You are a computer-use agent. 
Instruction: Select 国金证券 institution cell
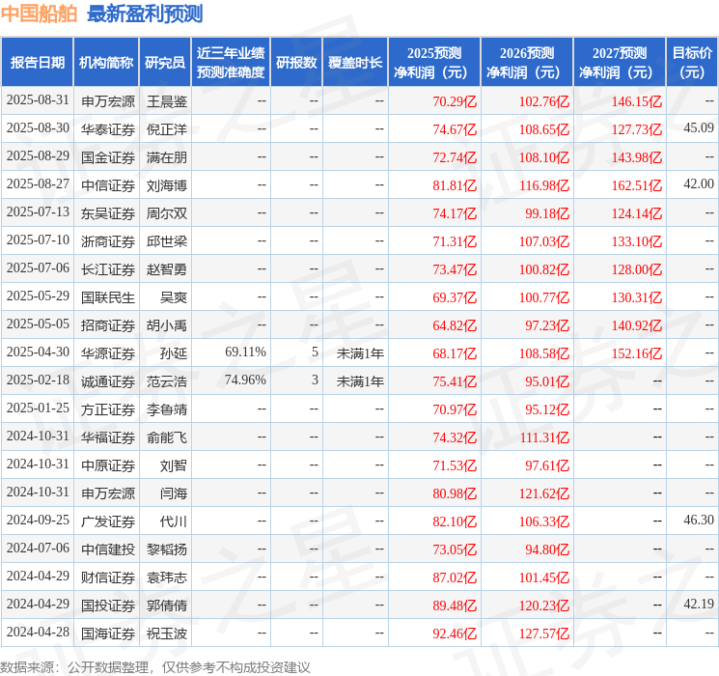coord(108,157)
